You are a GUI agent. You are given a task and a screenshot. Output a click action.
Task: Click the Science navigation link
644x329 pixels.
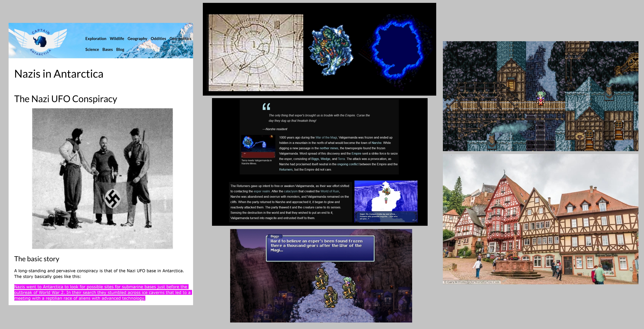(92, 49)
